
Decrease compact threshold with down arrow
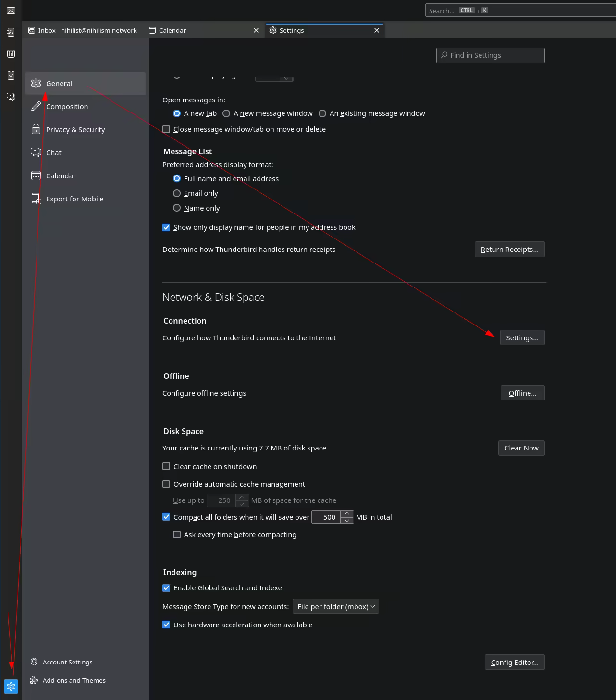(347, 521)
